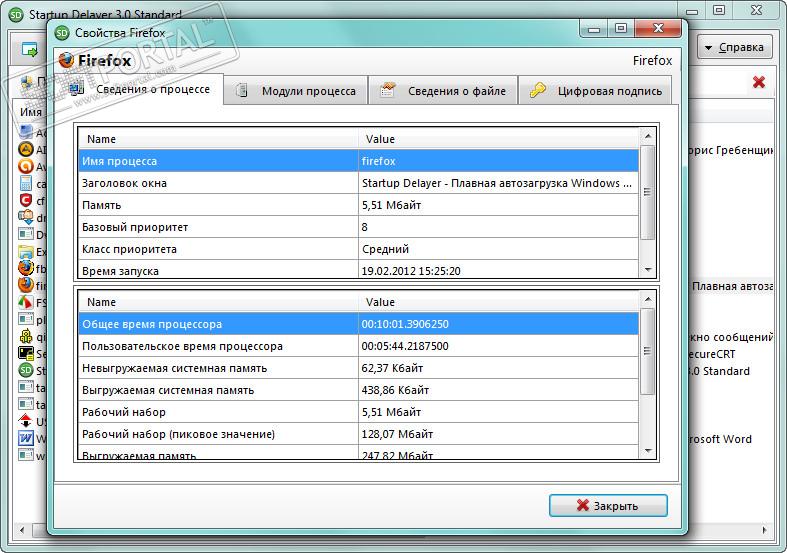
Task: Switch to Сведения о процессе tab
Action: 139,89
